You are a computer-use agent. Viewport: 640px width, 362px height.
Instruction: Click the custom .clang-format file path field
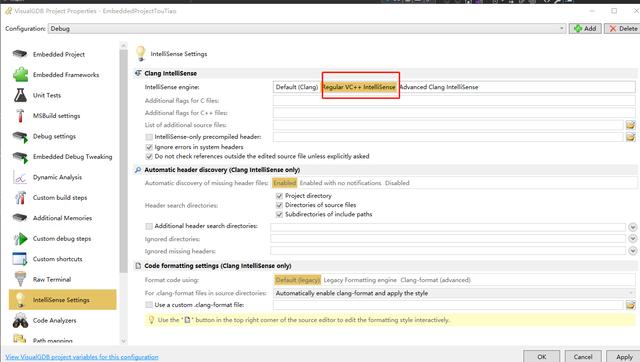tap(448, 305)
